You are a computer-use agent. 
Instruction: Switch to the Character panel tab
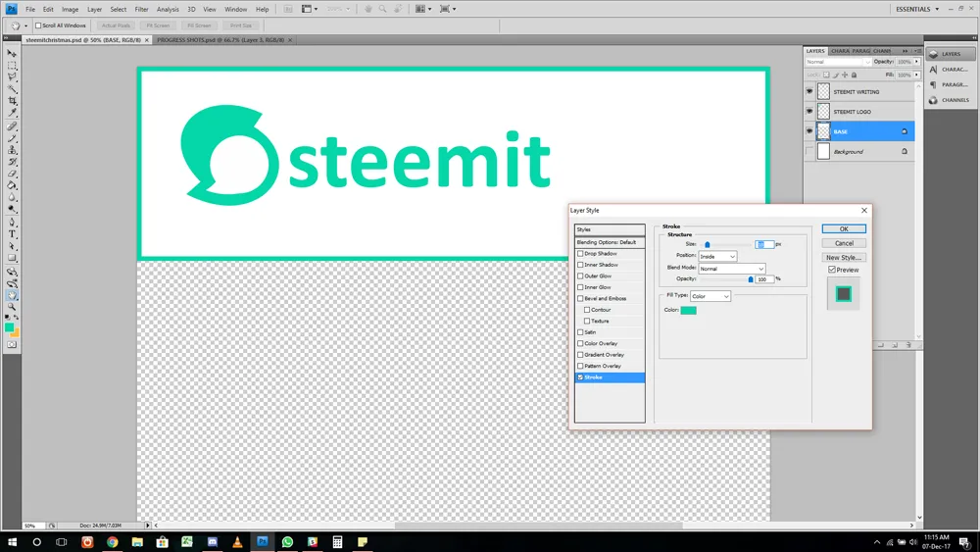[x=840, y=51]
